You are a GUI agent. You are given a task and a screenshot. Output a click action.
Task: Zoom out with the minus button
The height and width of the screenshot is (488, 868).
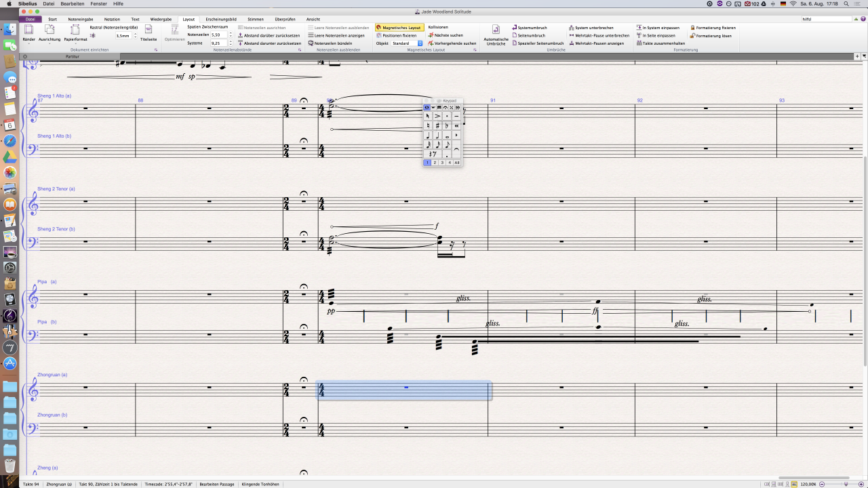pos(823,484)
